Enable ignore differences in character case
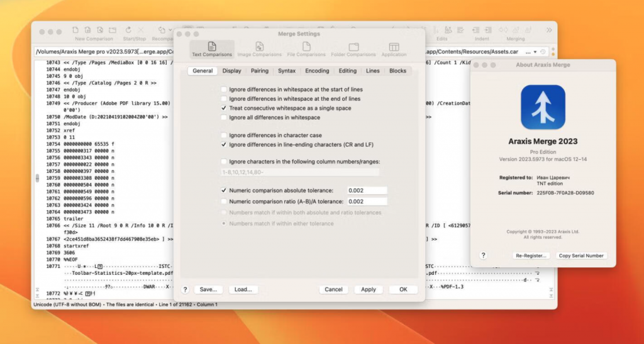 tap(224, 135)
